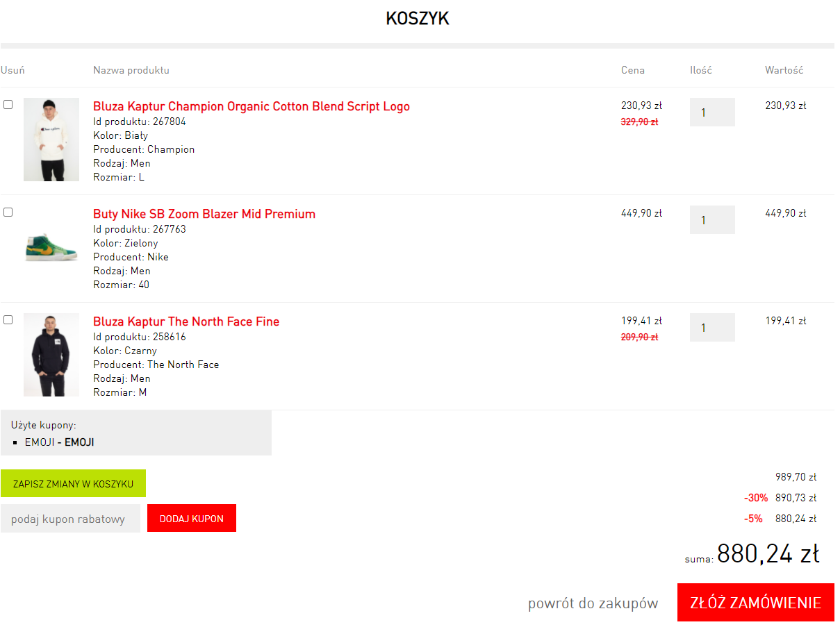Select the removal checkbox for North Face hoodie

click(8, 320)
